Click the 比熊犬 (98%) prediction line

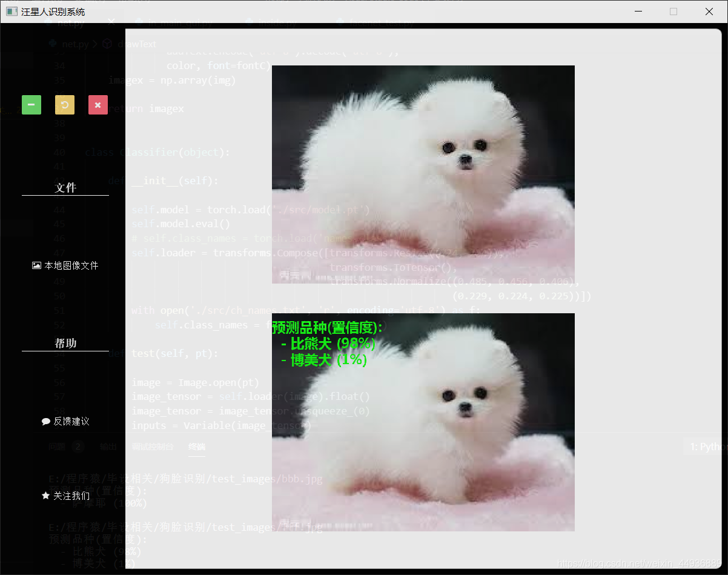click(x=328, y=344)
